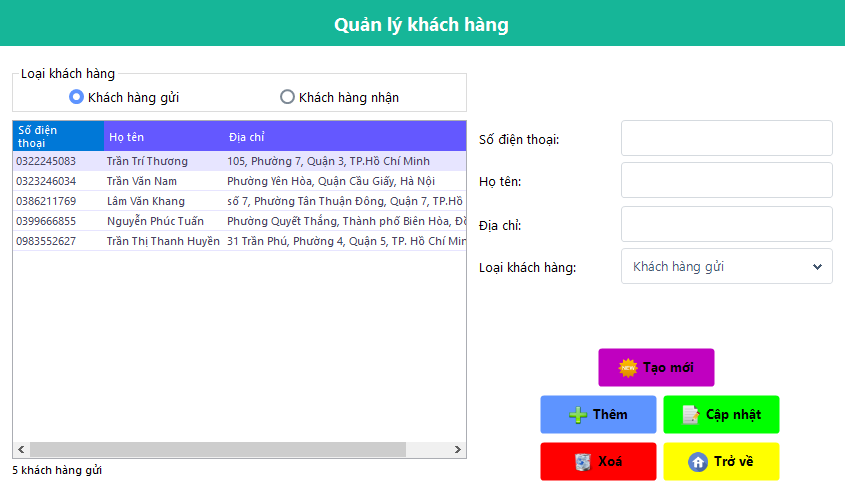Click address 105, Phường 7, Quận 3
The height and width of the screenshot is (492, 845).
(x=328, y=161)
